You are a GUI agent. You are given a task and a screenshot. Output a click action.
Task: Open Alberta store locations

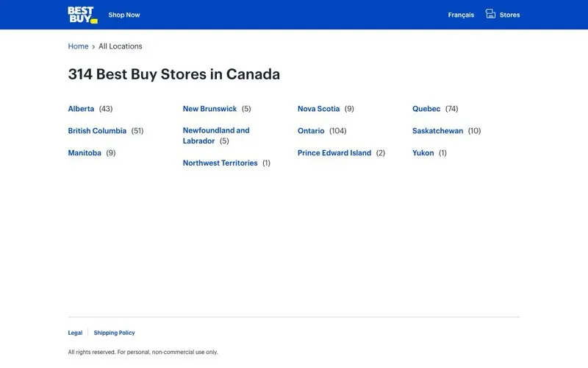(81, 109)
